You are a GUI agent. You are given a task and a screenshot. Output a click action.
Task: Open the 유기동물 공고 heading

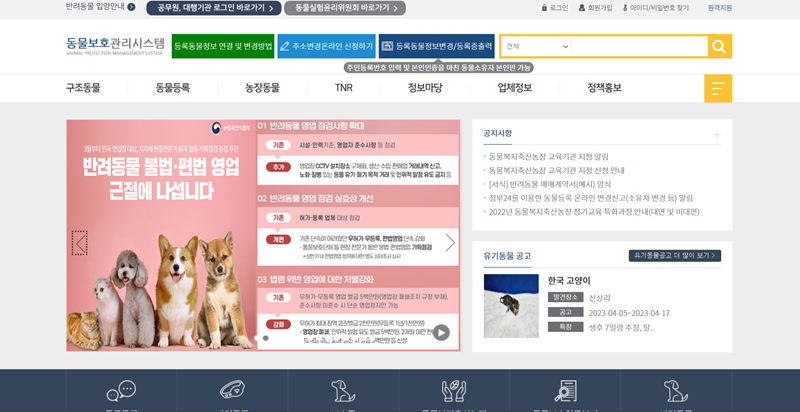tap(507, 256)
